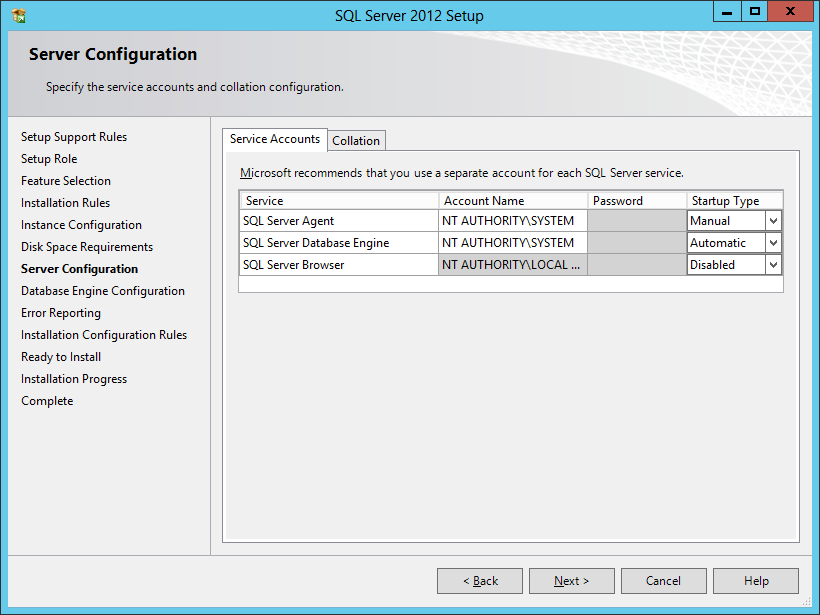This screenshot has height=615, width=820.
Task: Cancel the SQL Server setup
Action: click(x=663, y=581)
